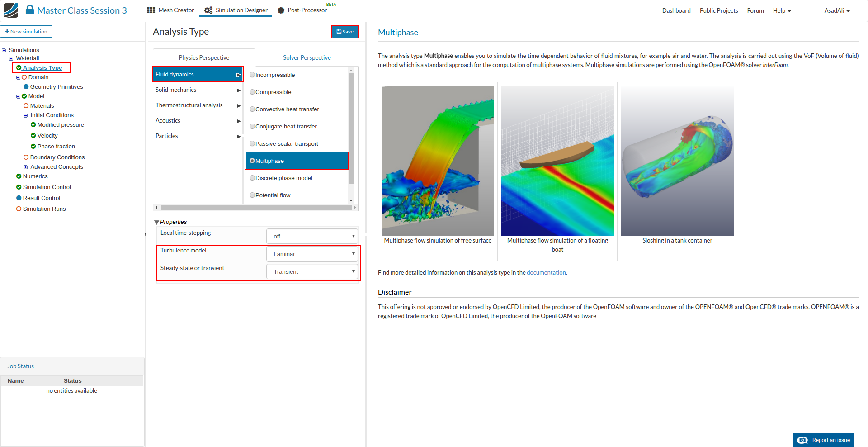Viewport: 868px width, 447px height.
Task: Click the New simulation button
Action: pyautogui.click(x=26, y=32)
